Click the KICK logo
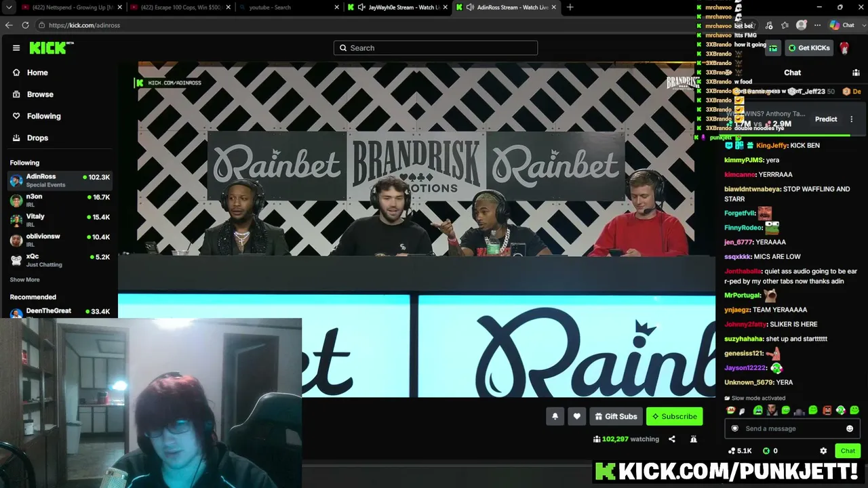 [x=52, y=47]
